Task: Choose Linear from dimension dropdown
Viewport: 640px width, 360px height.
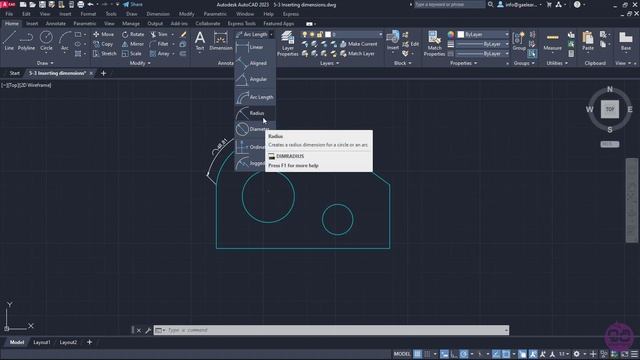Action: click(255, 47)
